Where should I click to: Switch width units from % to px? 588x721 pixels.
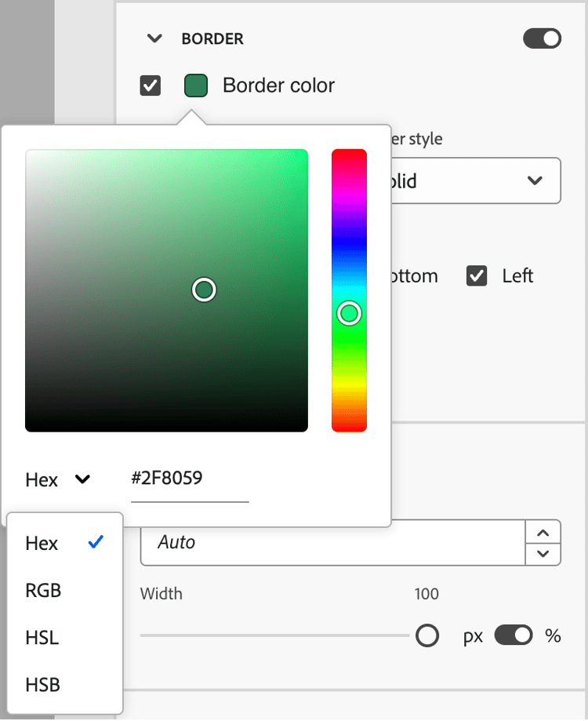pyautogui.click(x=514, y=635)
